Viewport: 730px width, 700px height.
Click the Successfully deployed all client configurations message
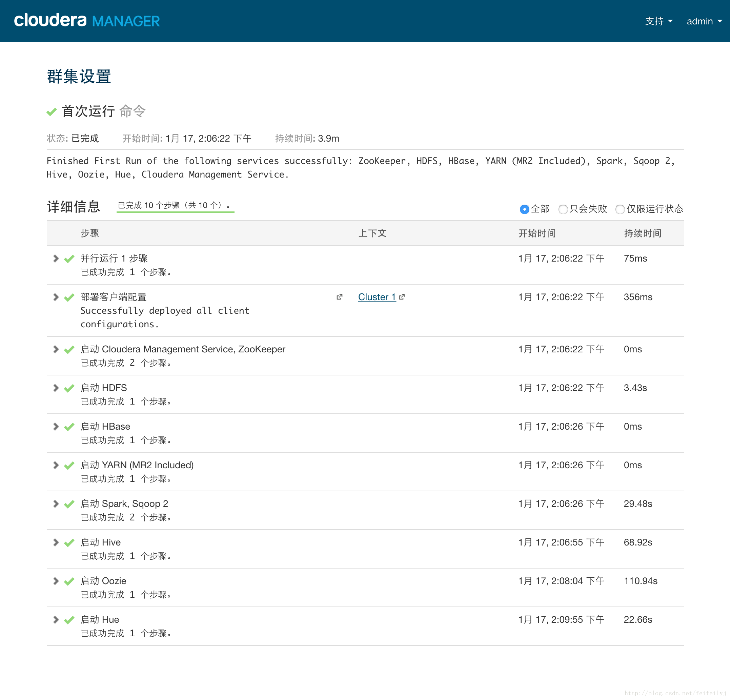(165, 317)
